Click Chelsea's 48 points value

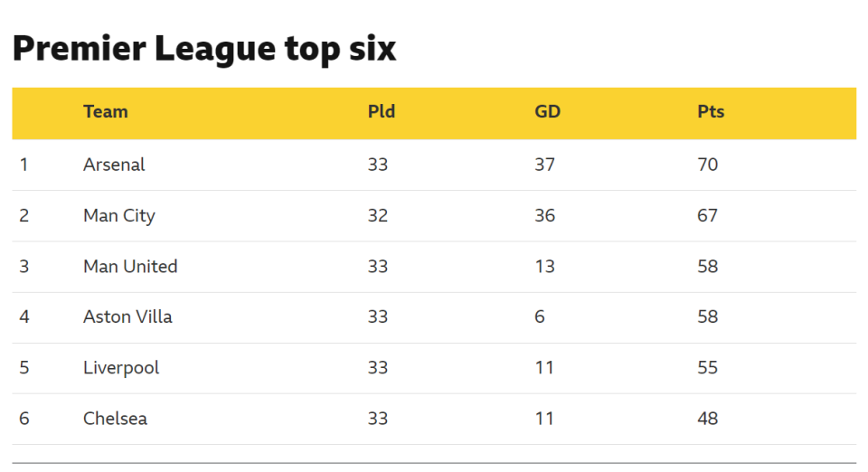(708, 418)
